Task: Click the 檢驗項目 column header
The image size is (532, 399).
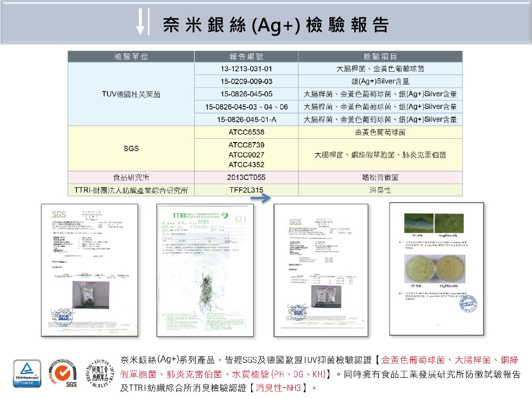Action: pos(380,56)
